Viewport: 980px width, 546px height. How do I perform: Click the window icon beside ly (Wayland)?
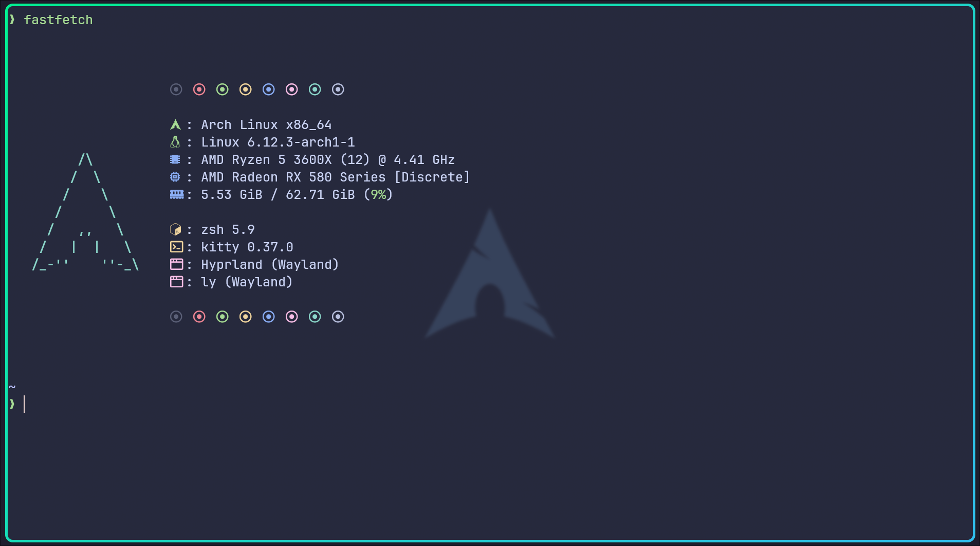coord(176,282)
